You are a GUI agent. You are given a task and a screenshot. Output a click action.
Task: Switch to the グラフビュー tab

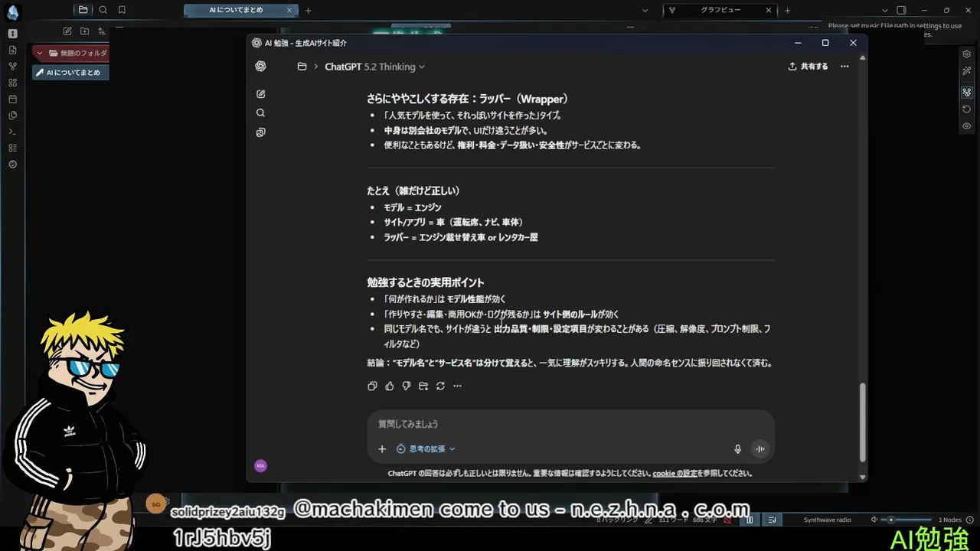[720, 10]
